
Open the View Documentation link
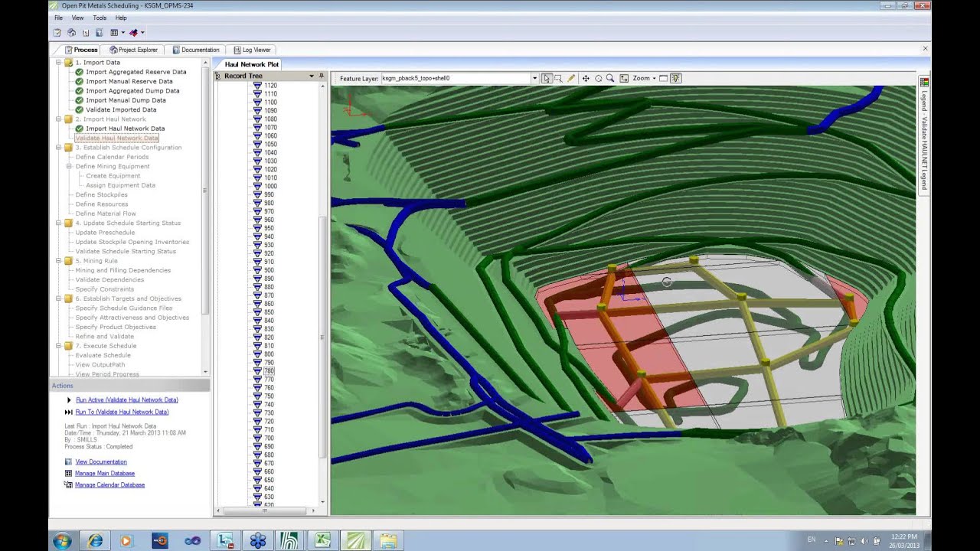101,461
